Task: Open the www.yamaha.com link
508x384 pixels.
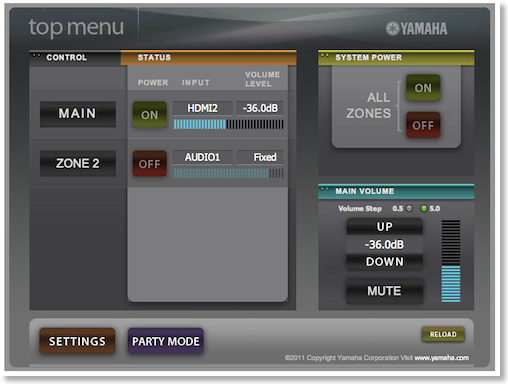Action: (x=441, y=358)
